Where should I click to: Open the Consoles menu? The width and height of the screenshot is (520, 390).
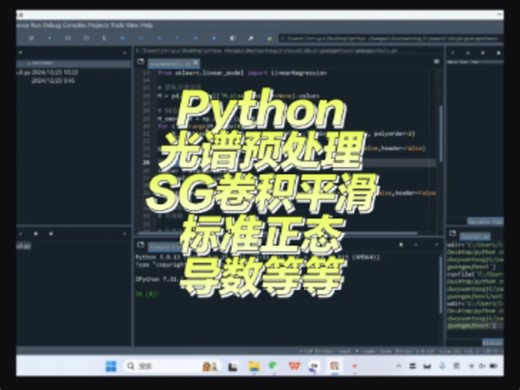pos(75,25)
